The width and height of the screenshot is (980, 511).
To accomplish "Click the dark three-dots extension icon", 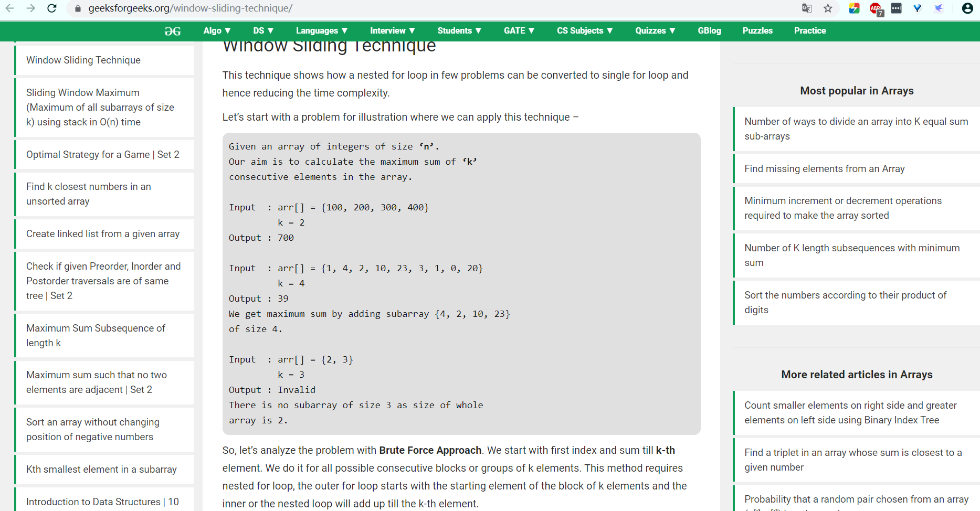I will point(897,8).
